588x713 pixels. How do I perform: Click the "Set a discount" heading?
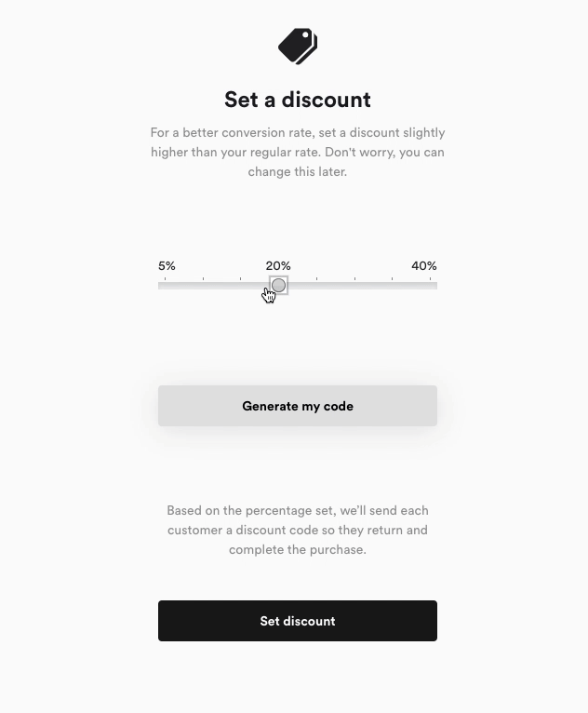point(298,100)
